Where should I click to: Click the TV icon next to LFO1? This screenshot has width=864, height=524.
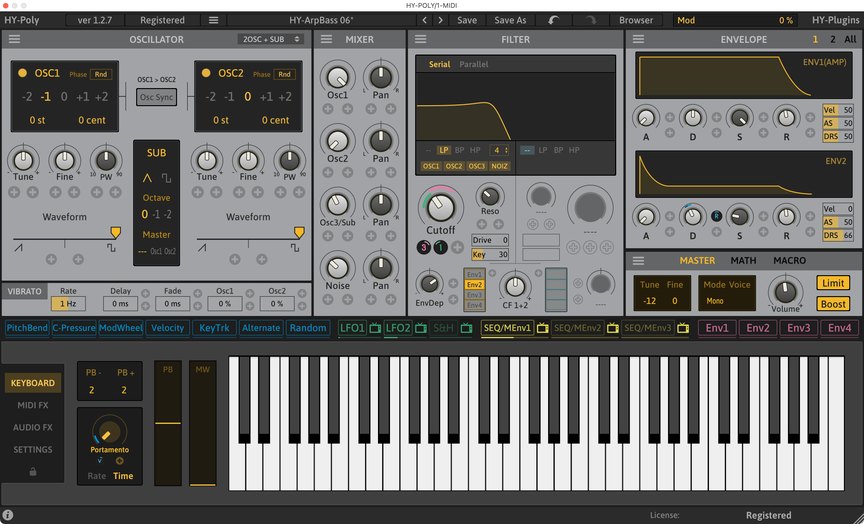pos(374,328)
